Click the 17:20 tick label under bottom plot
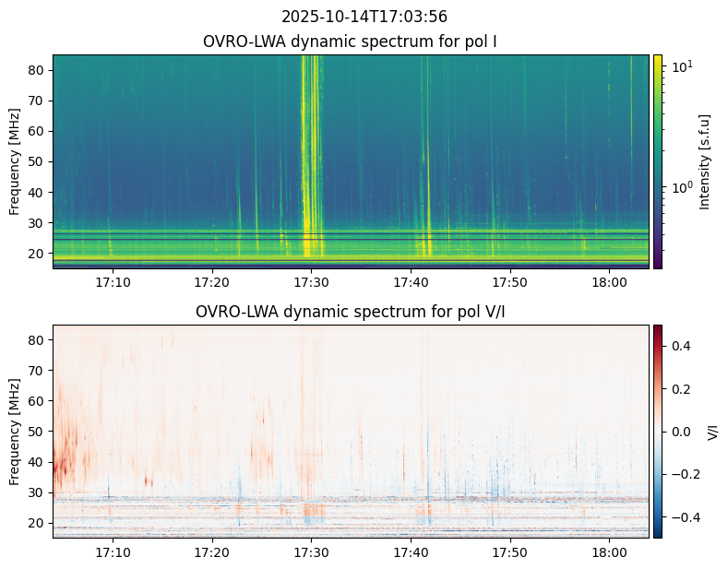 coord(212,552)
